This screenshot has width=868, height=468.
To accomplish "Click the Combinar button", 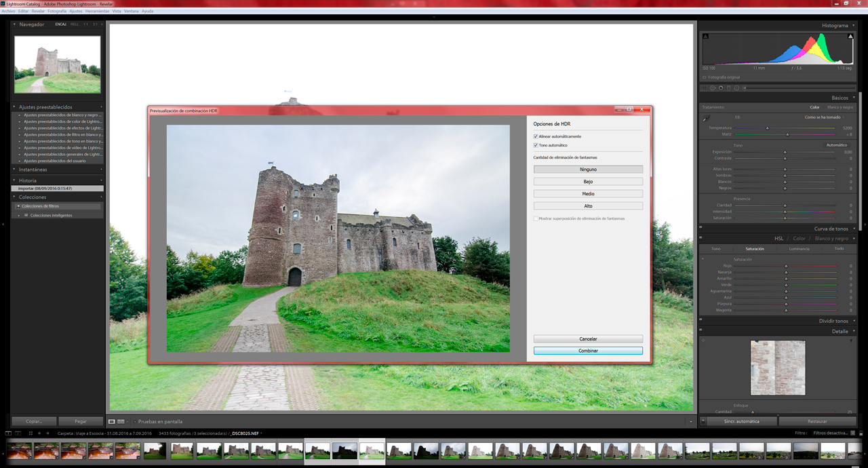I will [x=588, y=351].
